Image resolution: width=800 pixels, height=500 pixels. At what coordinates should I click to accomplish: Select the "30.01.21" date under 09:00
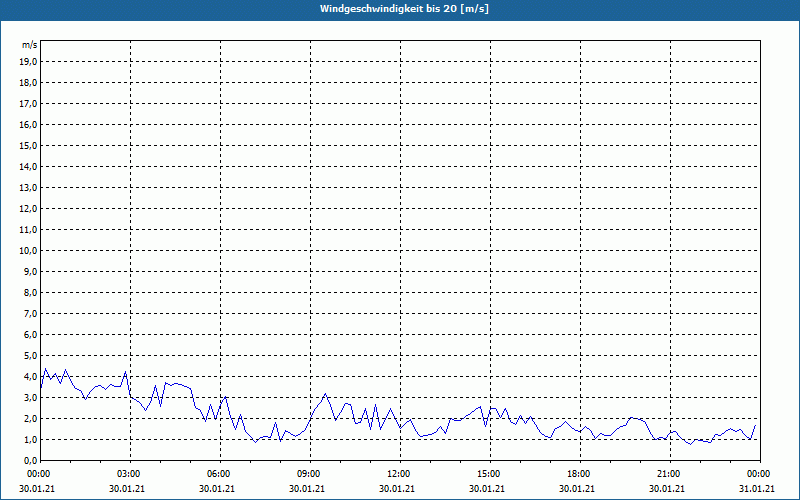307,488
